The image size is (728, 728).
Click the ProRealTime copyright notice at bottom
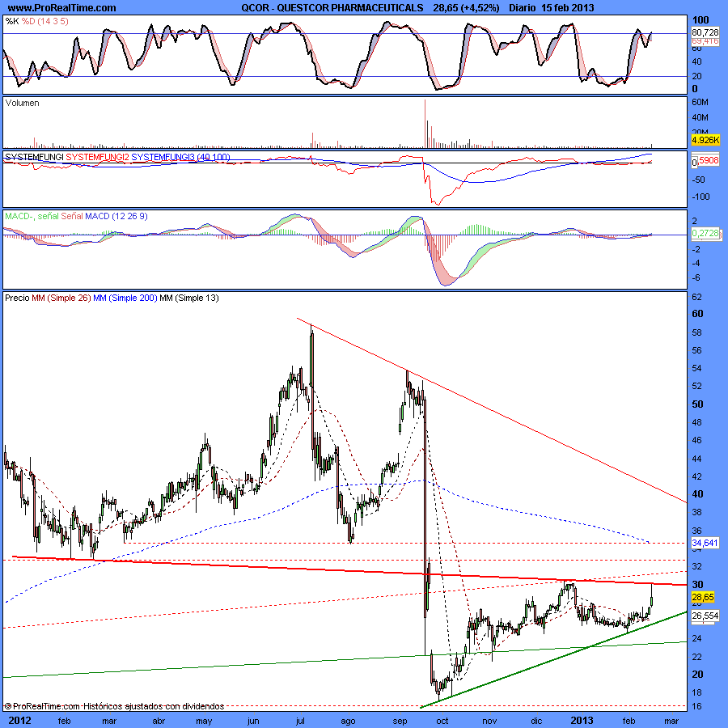(114, 706)
